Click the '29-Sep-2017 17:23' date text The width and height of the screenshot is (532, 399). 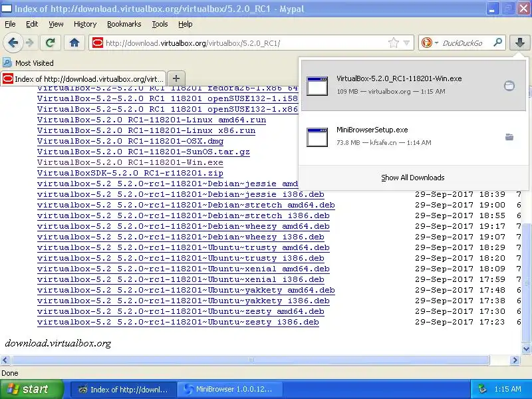[x=460, y=322]
